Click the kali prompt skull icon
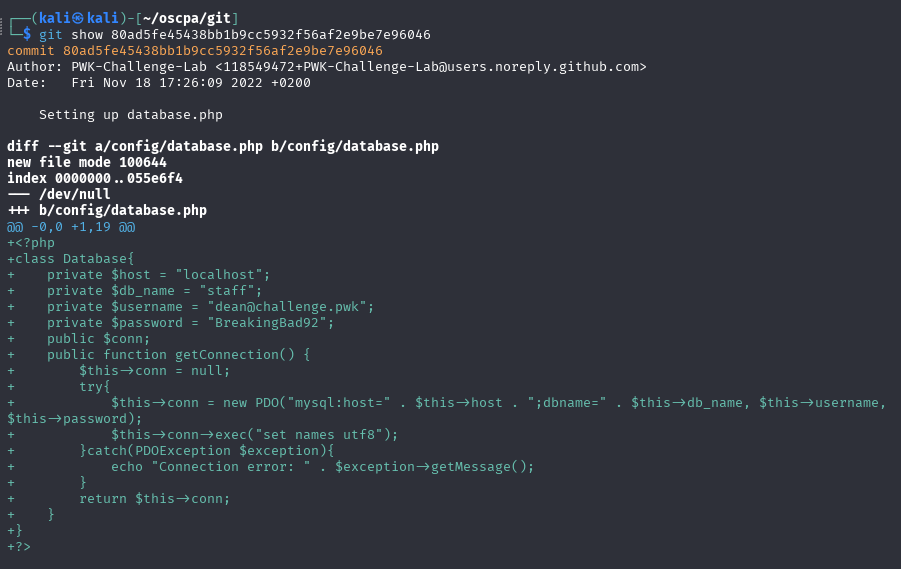This screenshot has width=901, height=569. (x=78, y=18)
